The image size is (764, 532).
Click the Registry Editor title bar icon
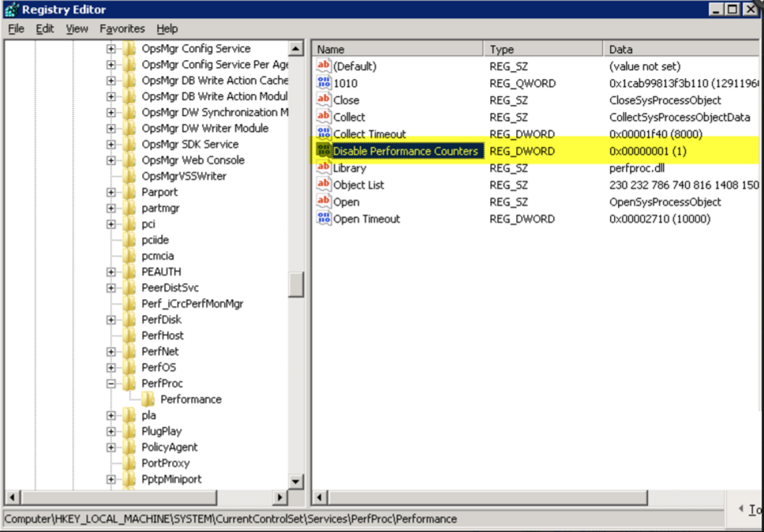click(11, 9)
